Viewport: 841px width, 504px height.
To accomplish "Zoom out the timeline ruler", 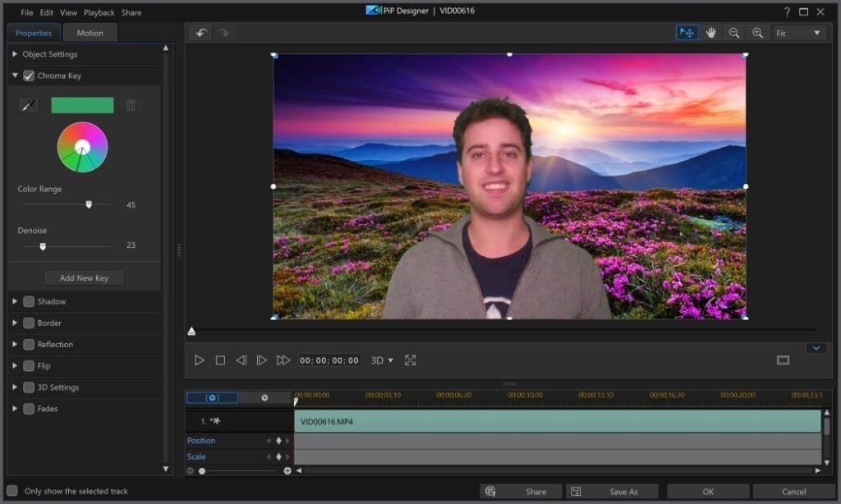I will point(191,471).
